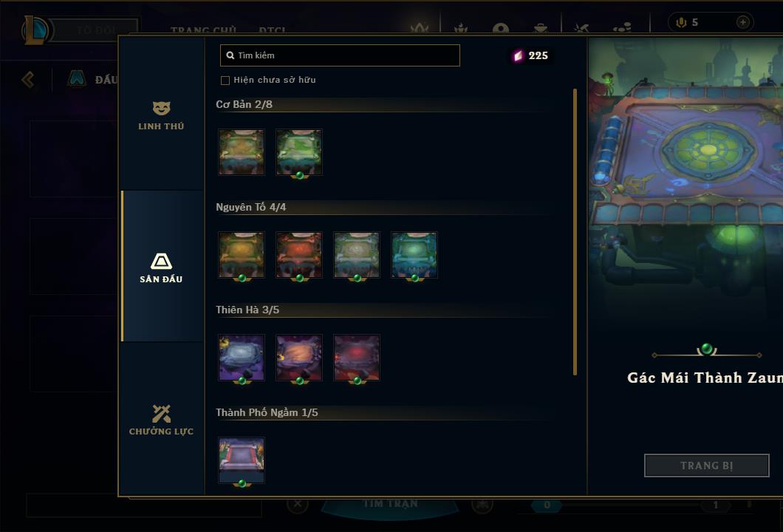
Task: Choose the teal Nguyên Tố arena thumbnail
Action: pyautogui.click(x=414, y=255)
